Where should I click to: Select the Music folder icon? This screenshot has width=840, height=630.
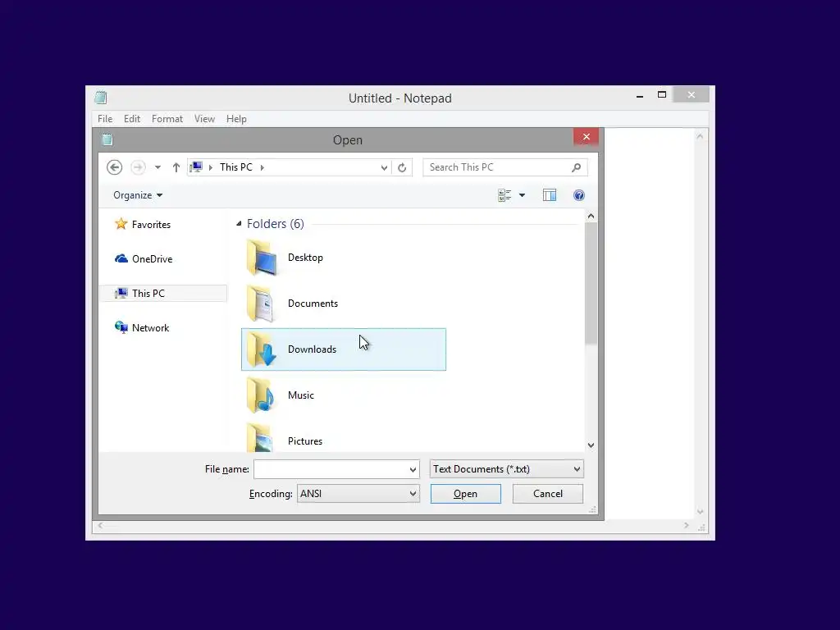[x=262, y=395]
